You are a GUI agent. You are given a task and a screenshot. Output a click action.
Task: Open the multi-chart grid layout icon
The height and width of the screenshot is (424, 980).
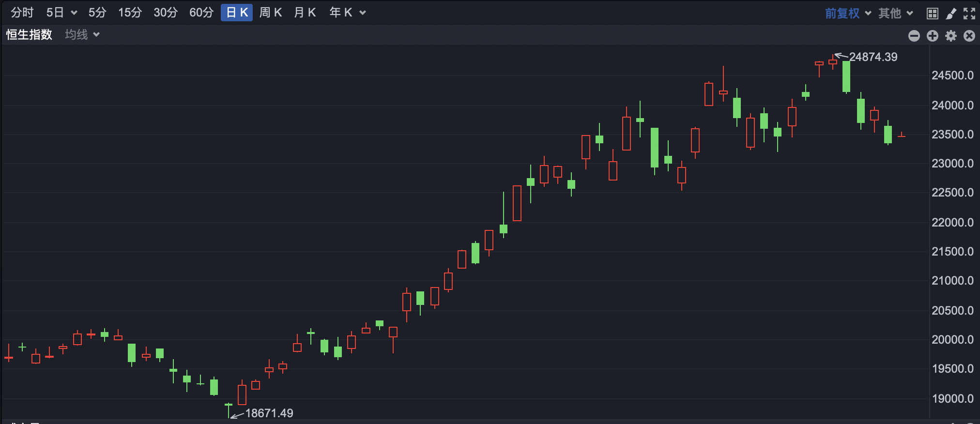click(x=932, y=14)
